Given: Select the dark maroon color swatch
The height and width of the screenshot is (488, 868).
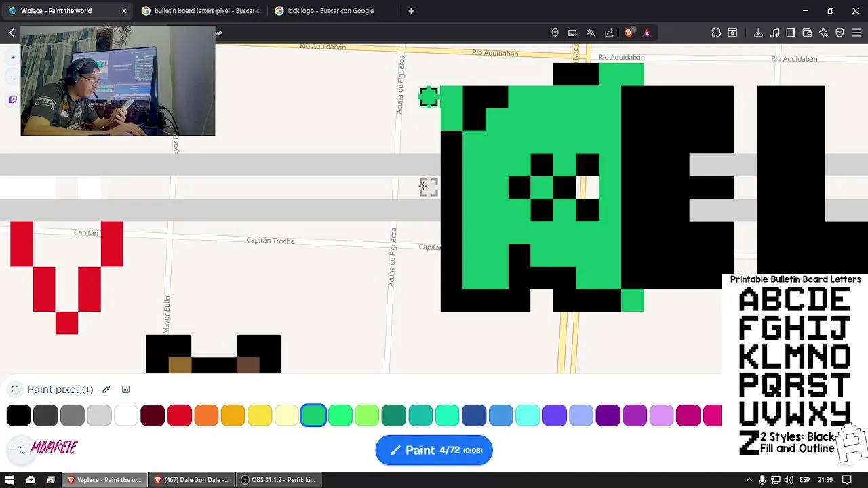Looking at the screenshot, I should point(153,415).
